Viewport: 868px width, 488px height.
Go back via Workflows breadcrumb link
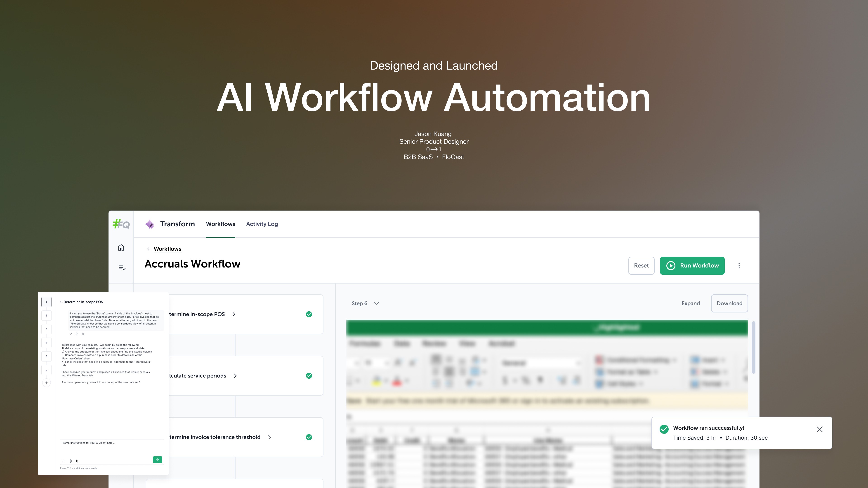pyautogui.click(x=167, y=249)
